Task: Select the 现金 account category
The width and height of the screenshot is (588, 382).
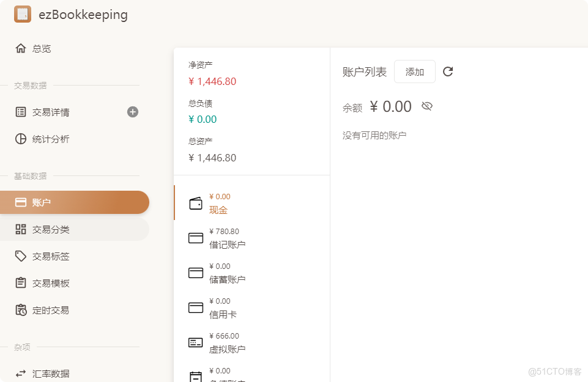Action: coord(218,210)
